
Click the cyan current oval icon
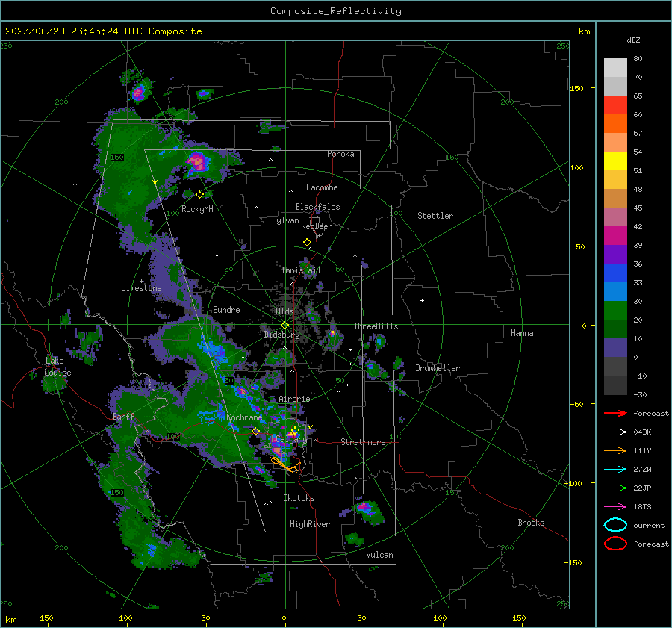coord(615,525)
